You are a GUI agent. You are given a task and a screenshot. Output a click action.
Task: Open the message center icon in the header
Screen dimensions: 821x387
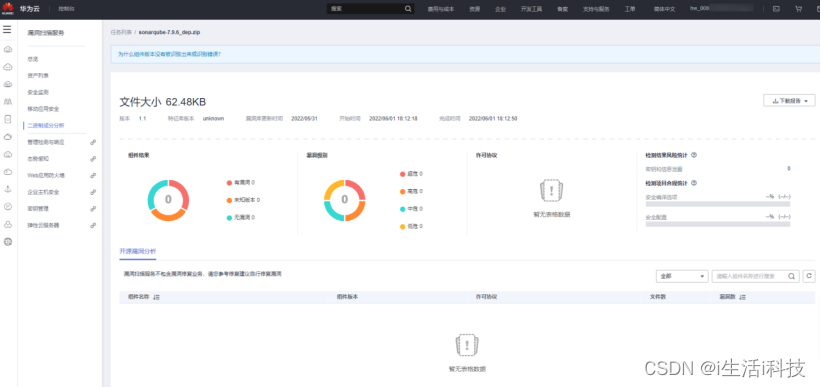point(776,9)
